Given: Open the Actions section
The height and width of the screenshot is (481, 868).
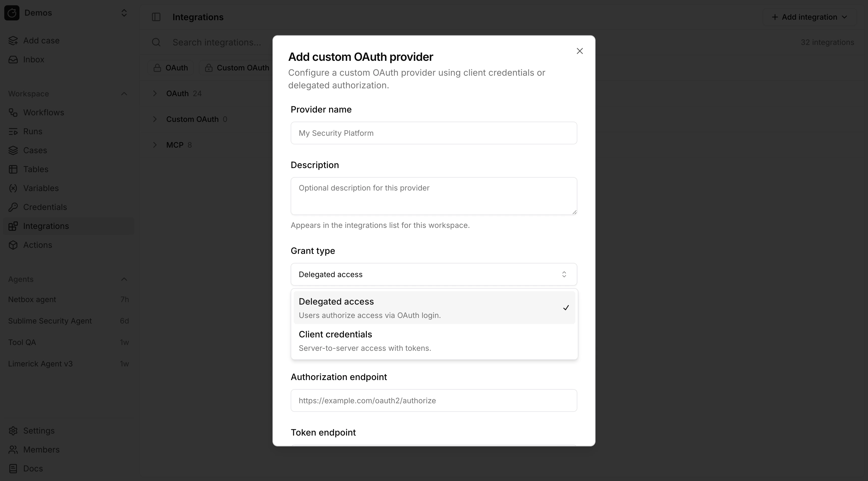Looking at the screenshot, I should click(x=37, y=245).
